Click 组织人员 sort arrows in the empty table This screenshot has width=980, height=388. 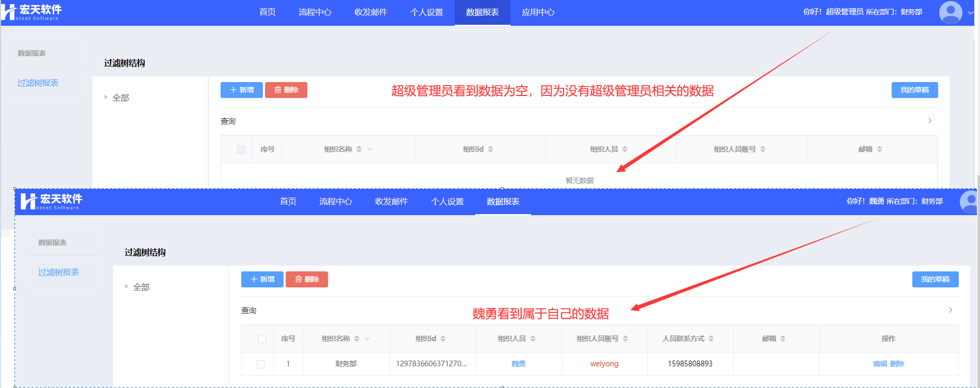(x=625, y=149)
